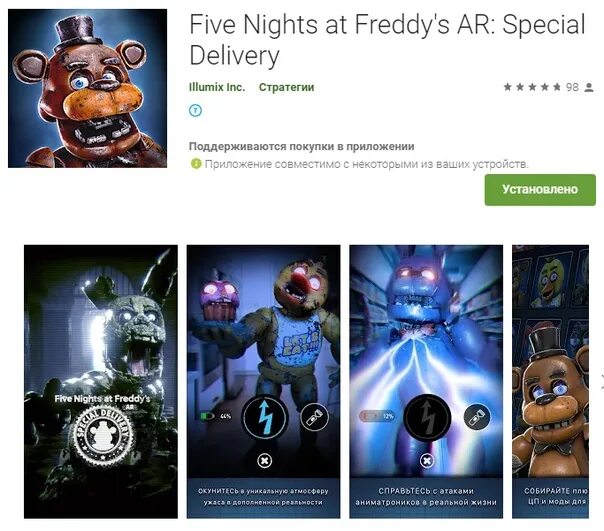Open the Illumix Inc. developer link
The width and height of the screenshot is (604, 531).
tap(217, 87)
